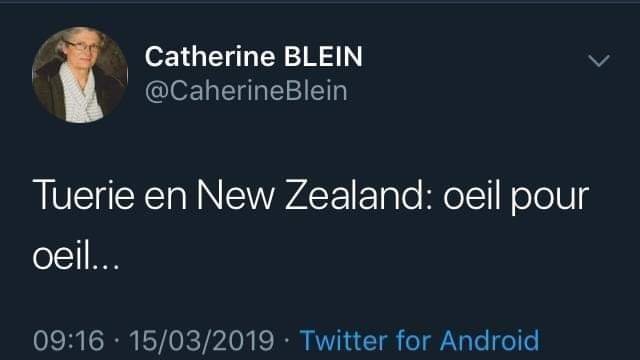
Task: Open the Twitter for Android source link
Action: [420, 340]
